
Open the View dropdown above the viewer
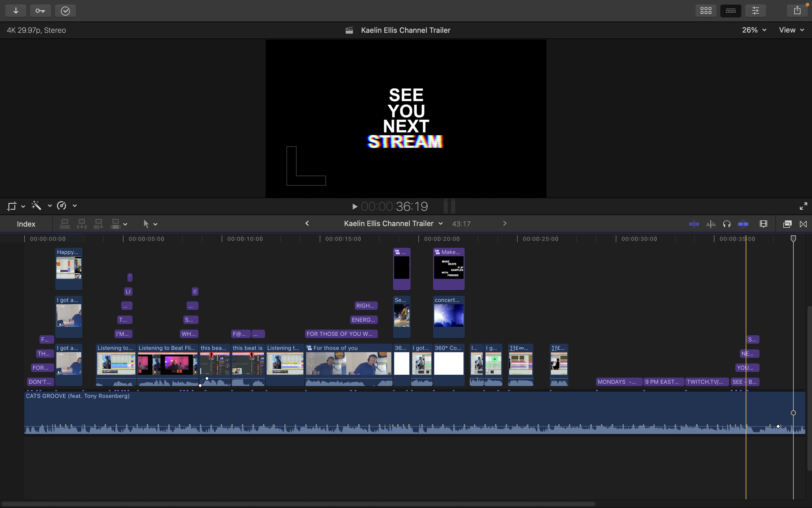click(x=790, y=30)
